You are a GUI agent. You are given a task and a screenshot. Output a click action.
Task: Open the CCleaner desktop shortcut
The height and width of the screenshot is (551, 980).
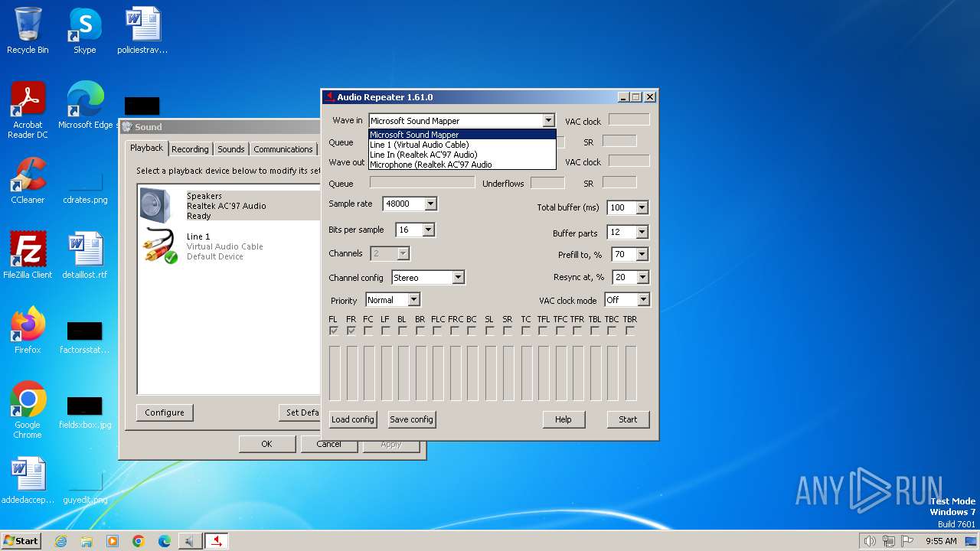[x=28, y=180]
